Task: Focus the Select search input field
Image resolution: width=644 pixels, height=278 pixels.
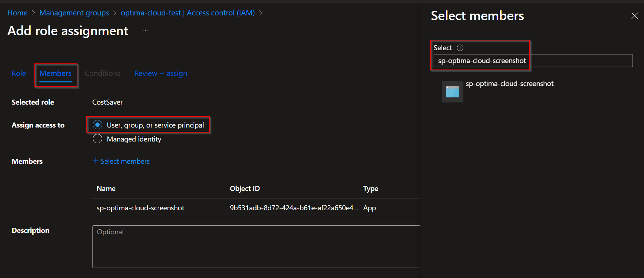Action: (x=533, y=61)
